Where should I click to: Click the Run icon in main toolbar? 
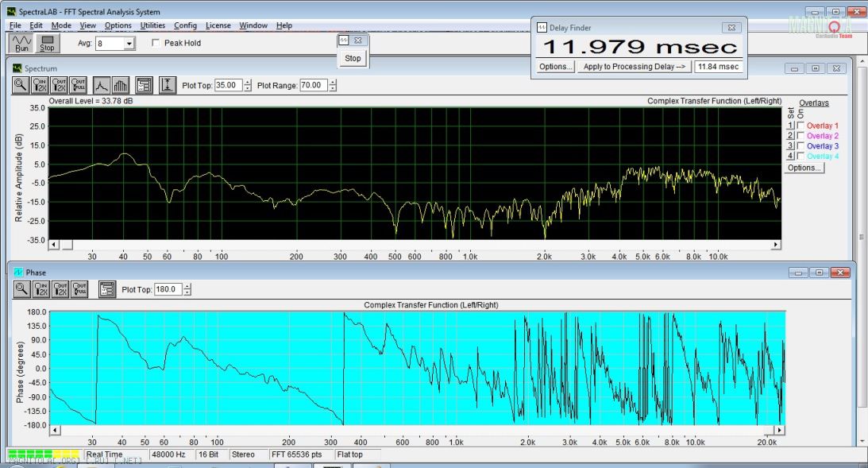pyautogui.click(x=21, y=43)
